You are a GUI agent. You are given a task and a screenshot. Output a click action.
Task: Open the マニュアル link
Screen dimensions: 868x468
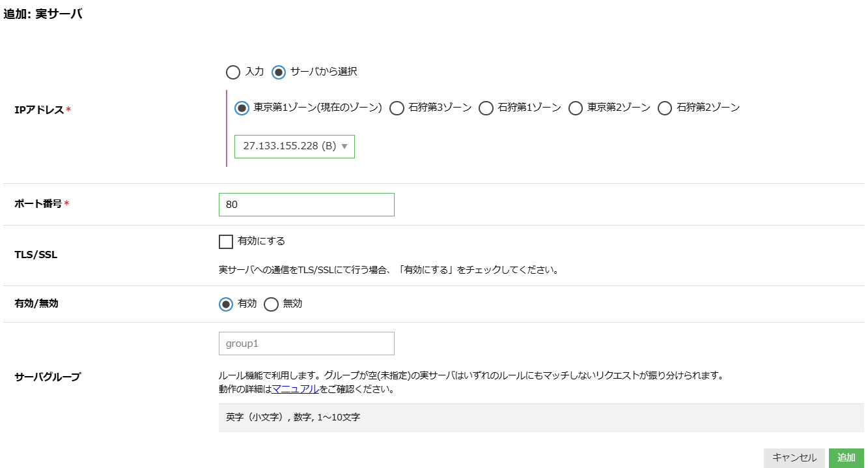click(x=295, y=390)
